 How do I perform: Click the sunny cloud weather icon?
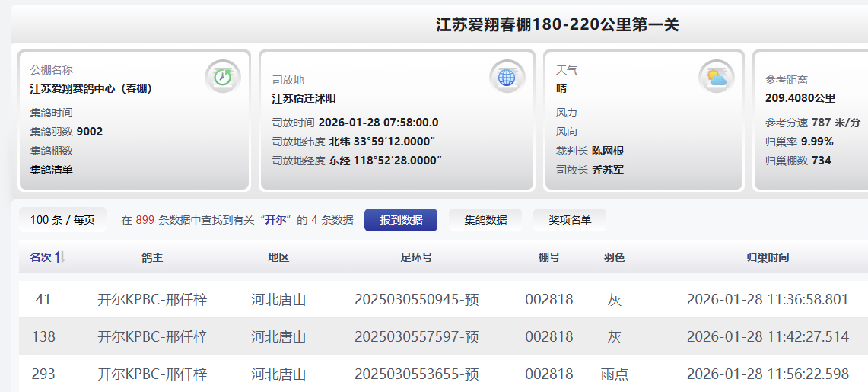click(x=717, y=77)
